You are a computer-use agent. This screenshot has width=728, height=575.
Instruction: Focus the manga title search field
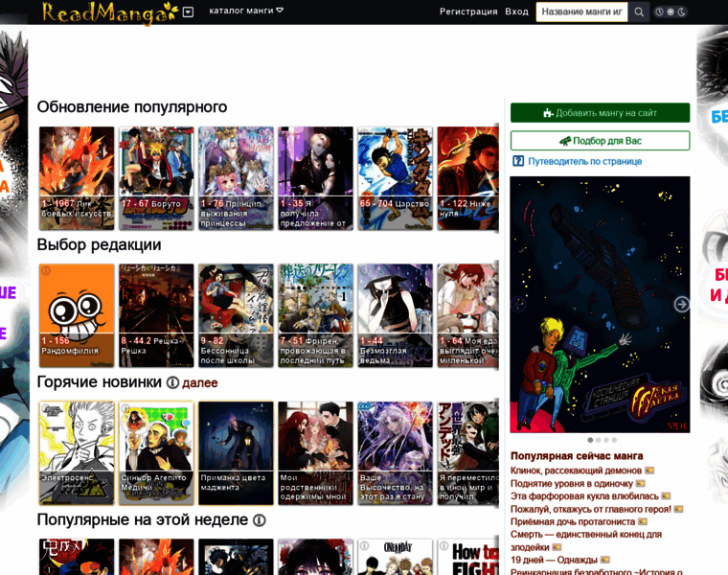581,11
